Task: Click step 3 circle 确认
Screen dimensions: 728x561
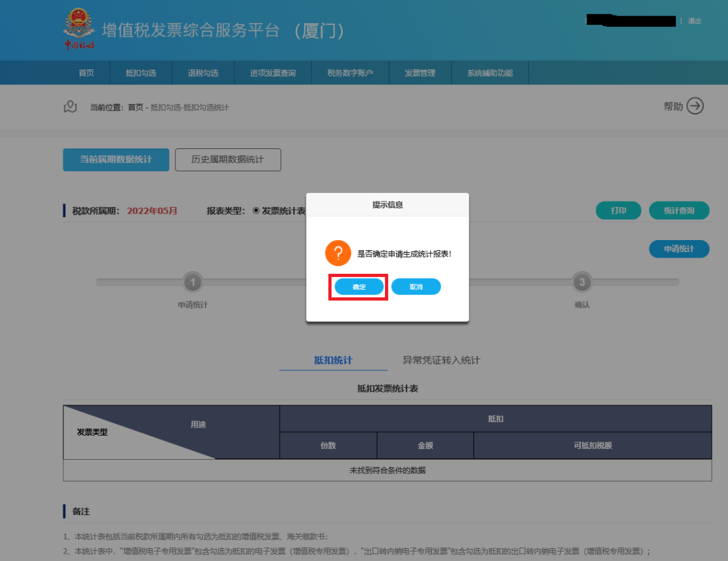Action: point(582,282)
